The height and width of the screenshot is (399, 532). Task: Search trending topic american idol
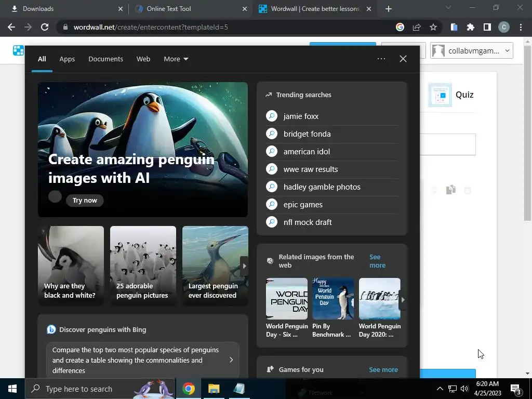pyautogui.click(x=332, y=151)
